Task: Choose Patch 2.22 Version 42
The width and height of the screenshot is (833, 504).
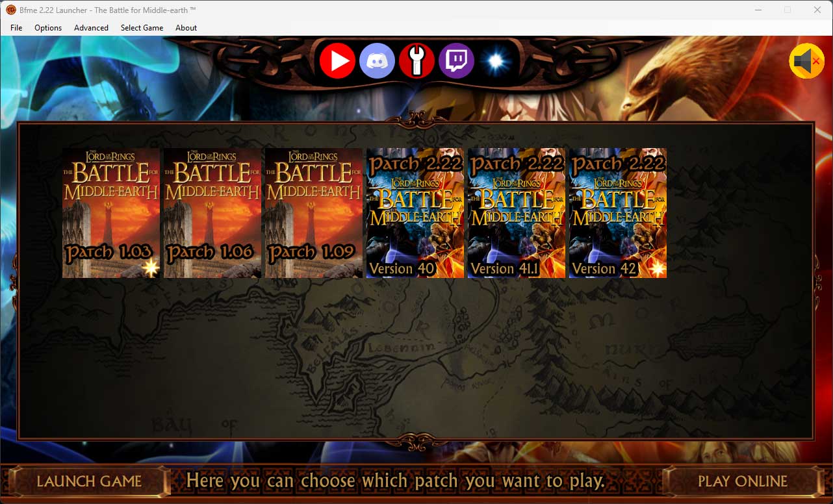Action: click(618, 213)
